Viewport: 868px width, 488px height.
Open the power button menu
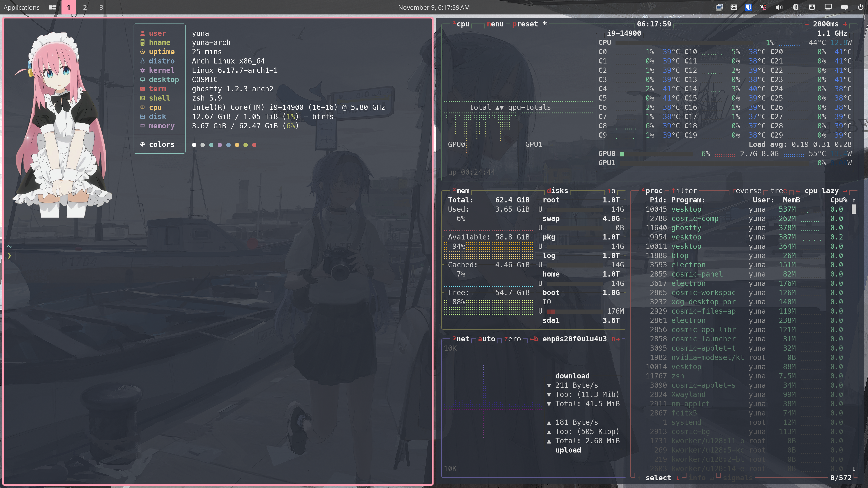pos(860,7)
